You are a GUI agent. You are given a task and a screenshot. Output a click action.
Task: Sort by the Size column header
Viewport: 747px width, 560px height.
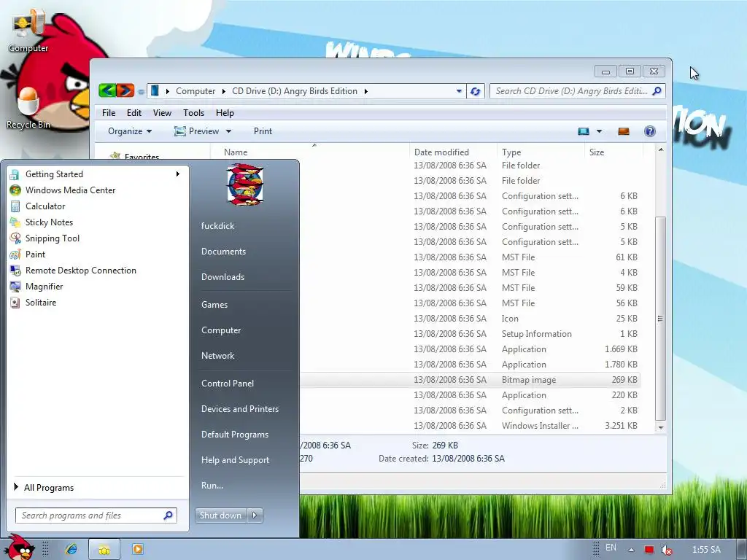614,152
